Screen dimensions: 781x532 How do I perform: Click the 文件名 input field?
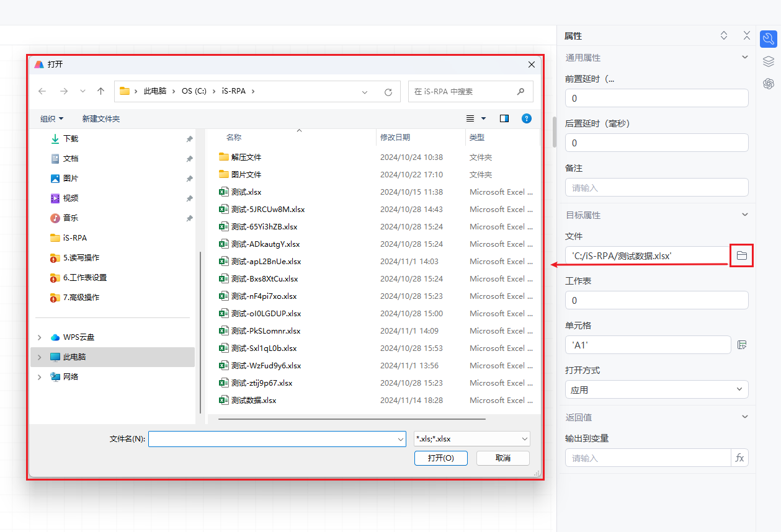pos(273,439)
